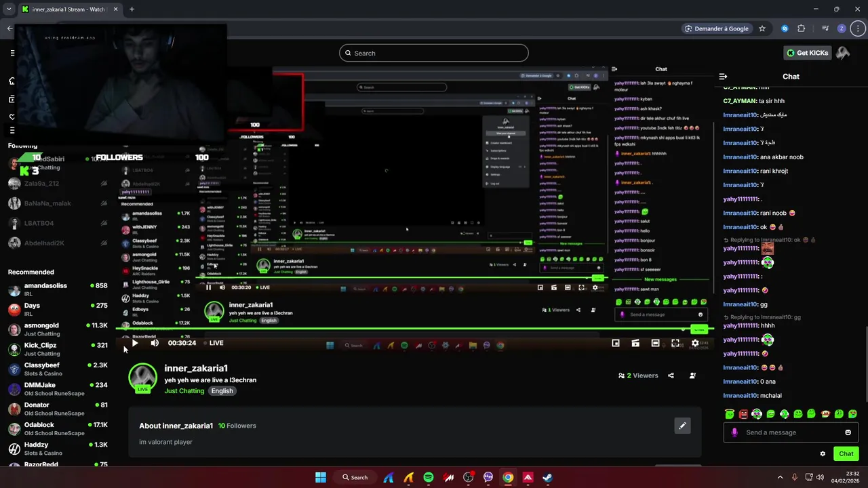
Task: Open amandasoliss recommended channel
Action: (x=58, y=290)
